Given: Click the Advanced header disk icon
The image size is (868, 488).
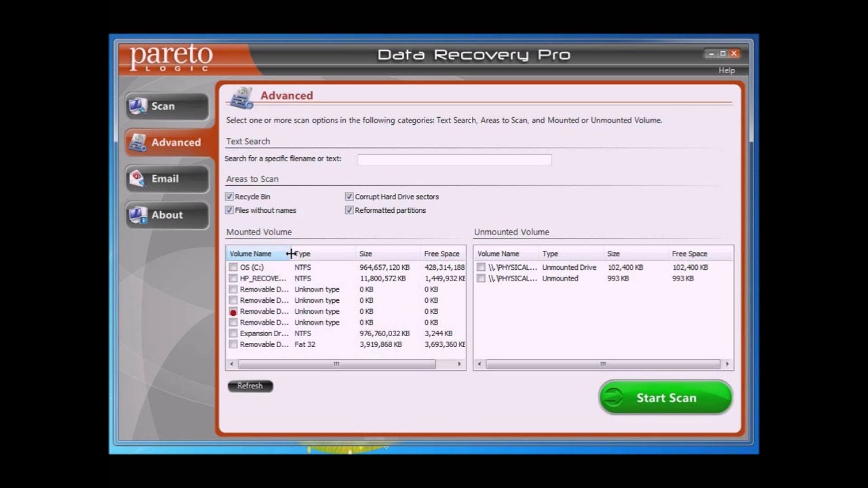Looking at the screenshot, I should coord(241,98).
